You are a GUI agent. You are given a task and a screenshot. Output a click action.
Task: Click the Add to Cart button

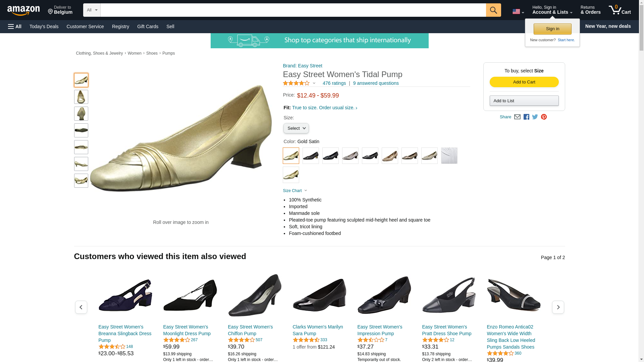pos(524,82)
